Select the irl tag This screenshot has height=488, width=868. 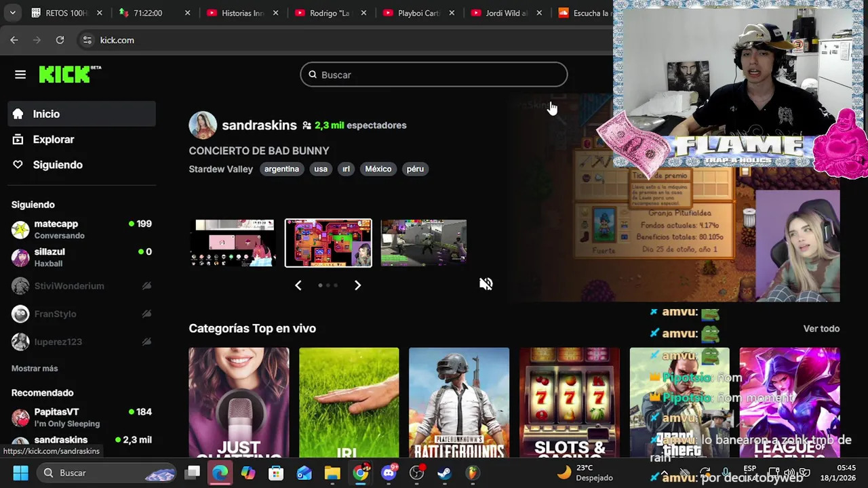[x=346, y=169]
